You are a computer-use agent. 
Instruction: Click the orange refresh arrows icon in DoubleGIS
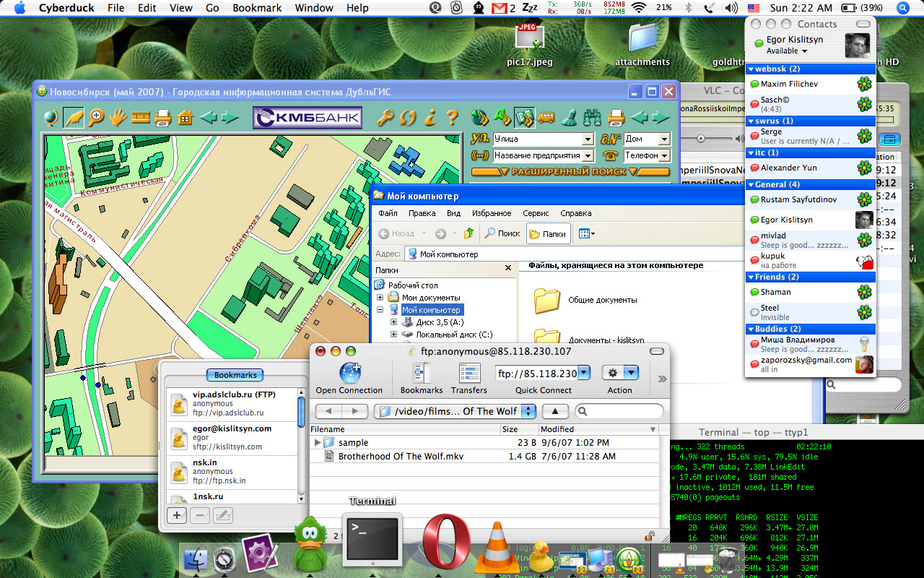(408, 117)
